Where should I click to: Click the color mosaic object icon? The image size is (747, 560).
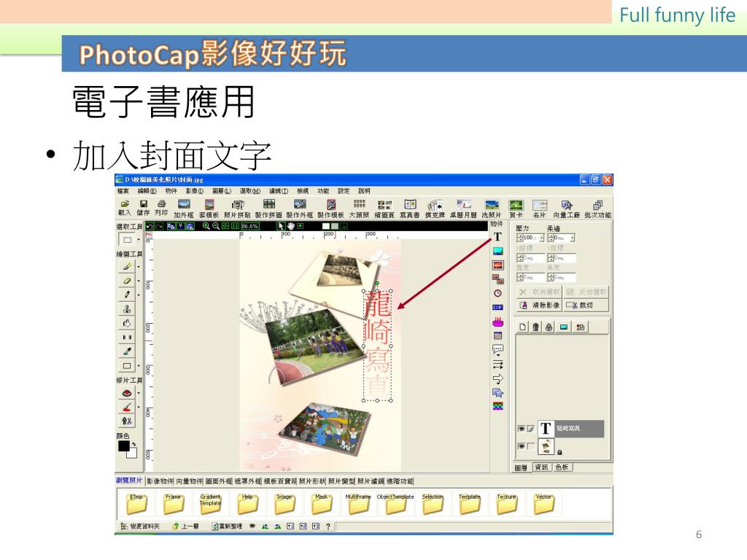point(498,406)
